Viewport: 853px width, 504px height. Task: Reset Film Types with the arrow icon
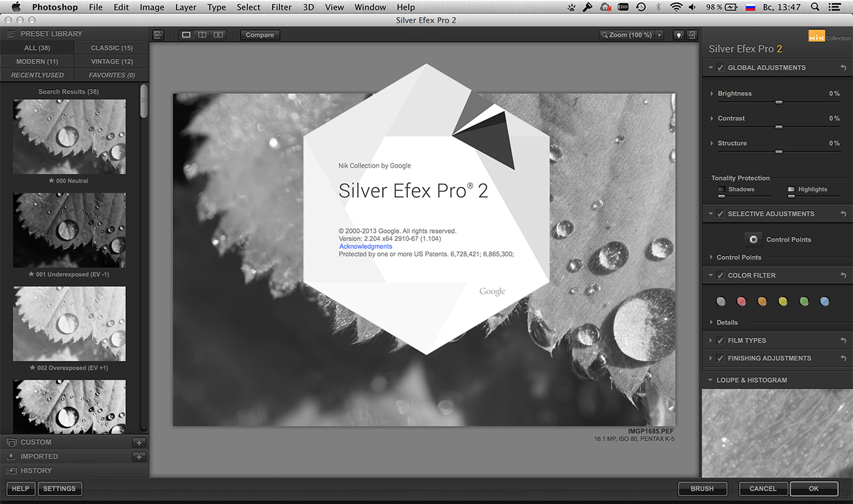pos(844,341)
